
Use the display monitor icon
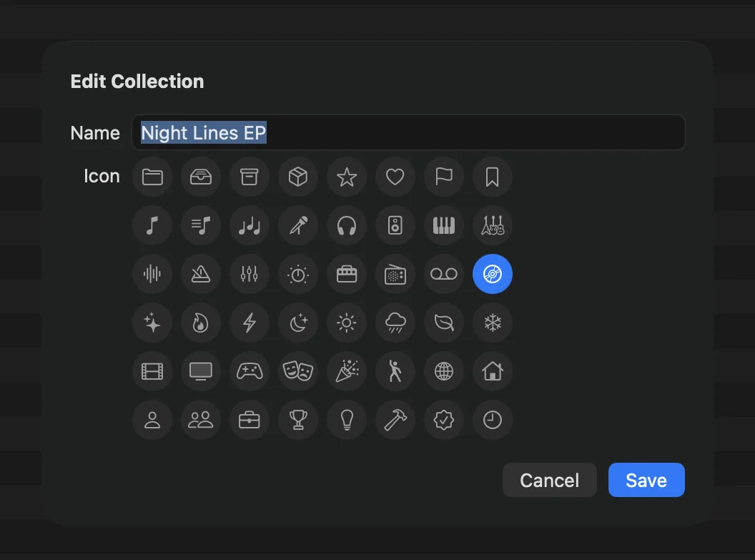point(201,371)
